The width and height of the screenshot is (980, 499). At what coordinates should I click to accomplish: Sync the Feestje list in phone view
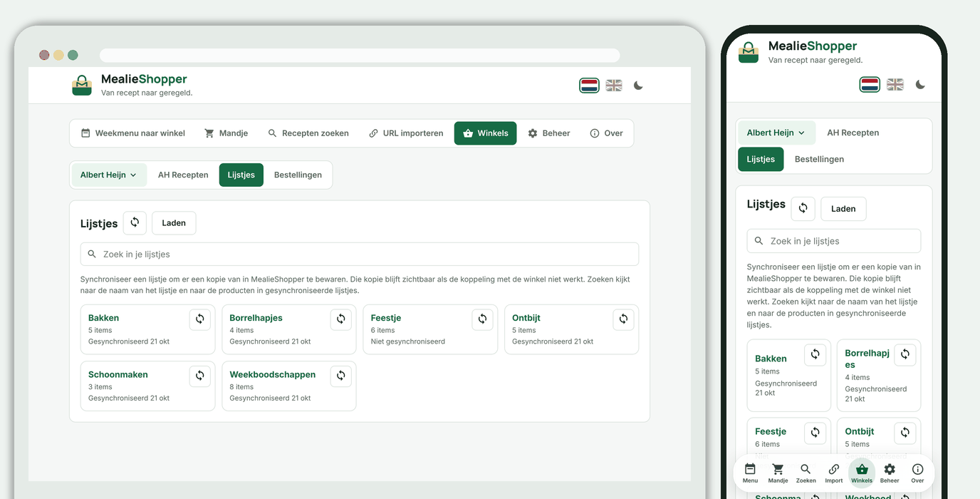[815, 432]
